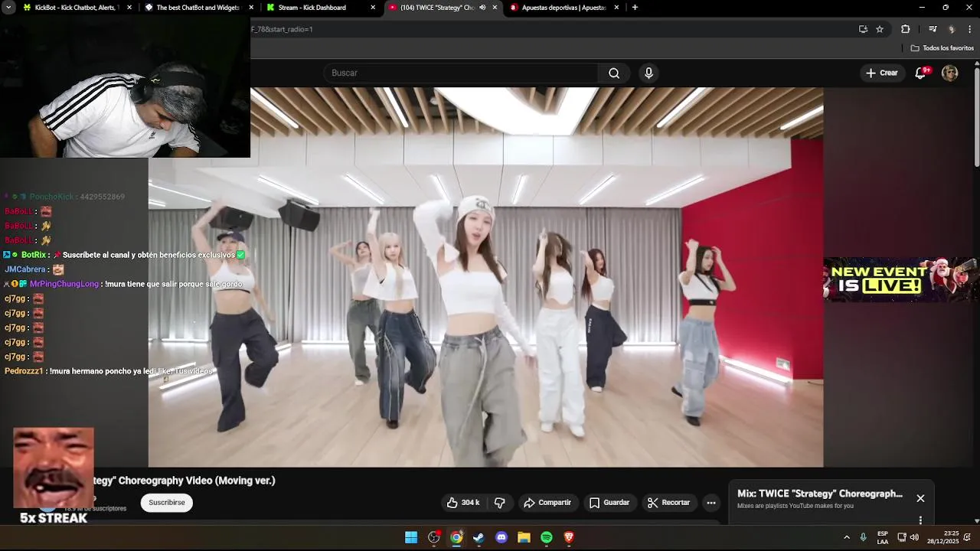980x551 pixels.
Task: Share the video via Compartir
Action: (x=547, y=503)
